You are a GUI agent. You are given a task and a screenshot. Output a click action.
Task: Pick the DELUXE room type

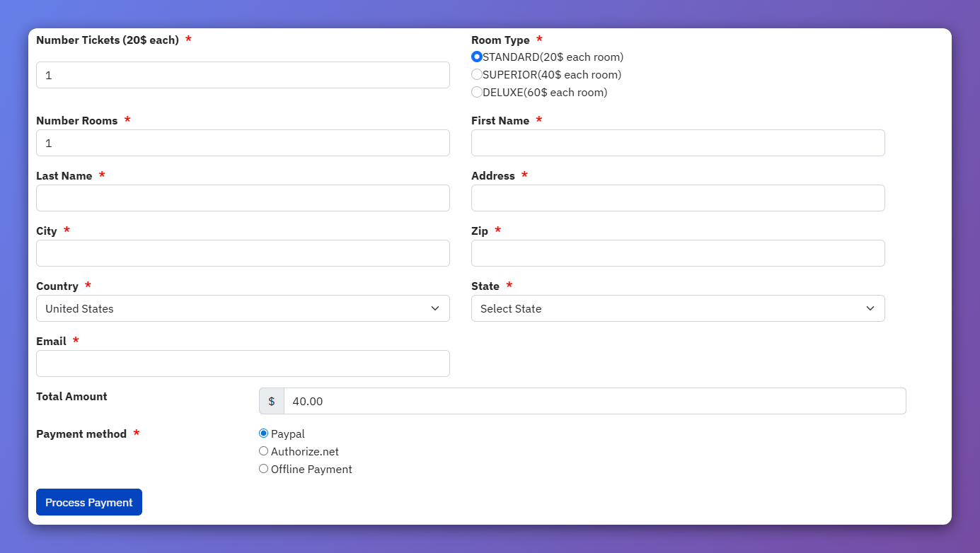click(477, 93)
